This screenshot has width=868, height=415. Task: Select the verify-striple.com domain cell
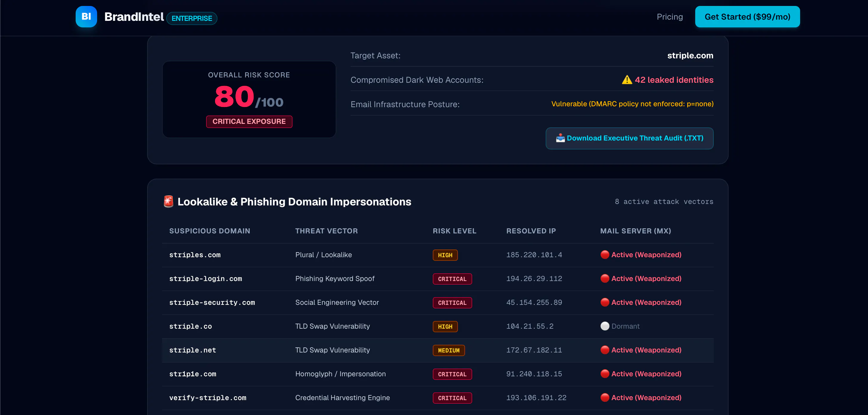coord(208,398)
